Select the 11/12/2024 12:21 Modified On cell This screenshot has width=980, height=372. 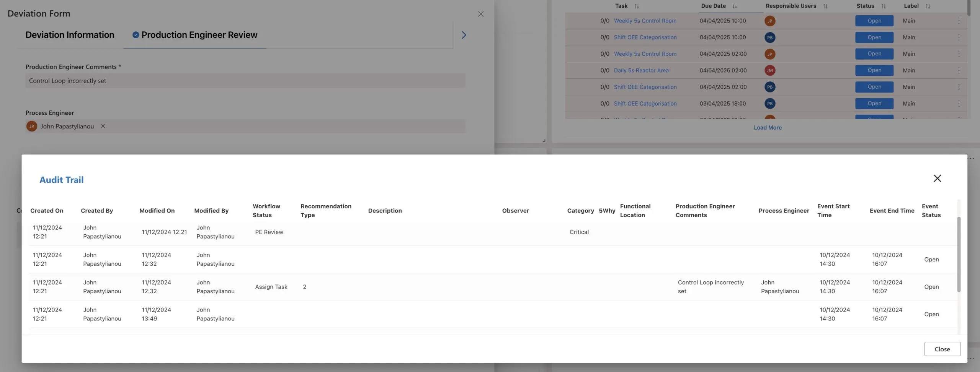click(164, 232)
